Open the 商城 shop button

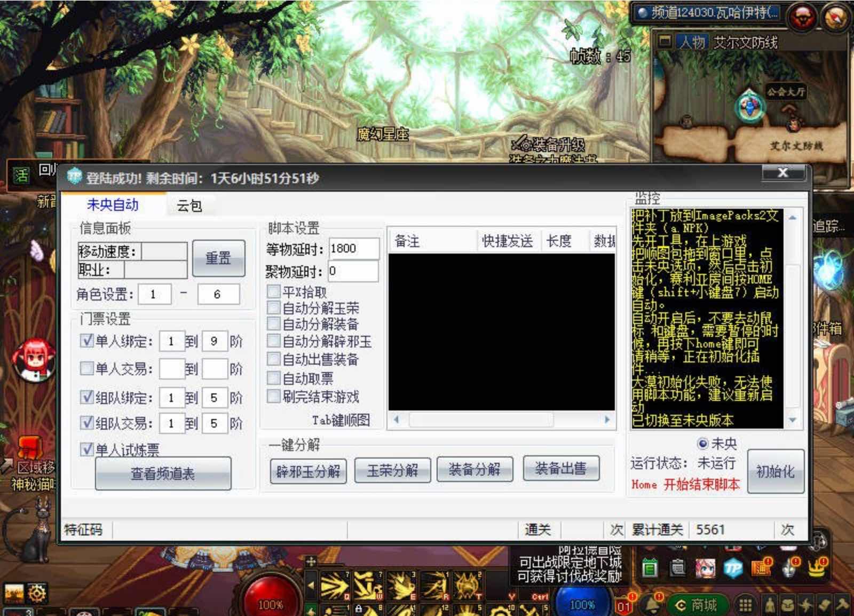[x=698, y=605]
